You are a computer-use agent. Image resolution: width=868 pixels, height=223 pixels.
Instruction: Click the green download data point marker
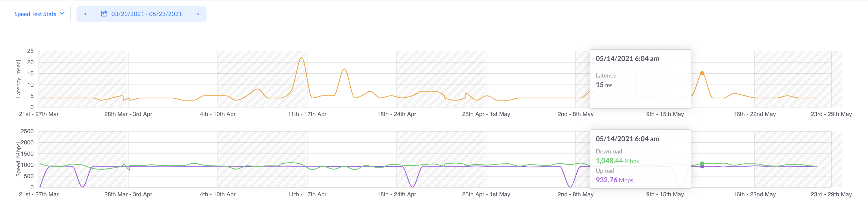click(x=702, y=163)
